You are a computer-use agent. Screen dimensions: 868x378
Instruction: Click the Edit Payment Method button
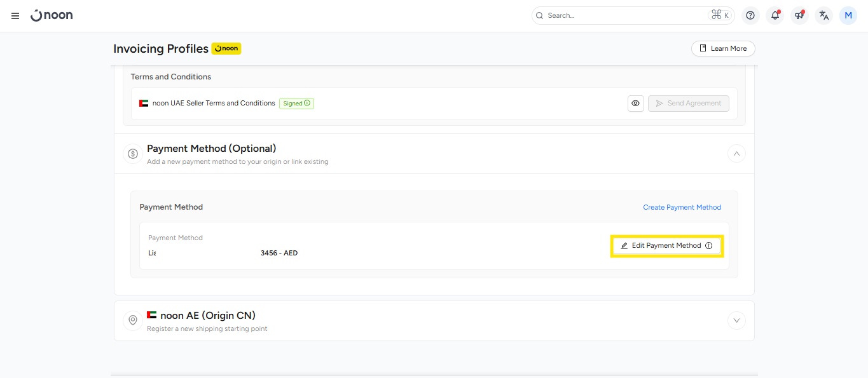coord(666,246)
